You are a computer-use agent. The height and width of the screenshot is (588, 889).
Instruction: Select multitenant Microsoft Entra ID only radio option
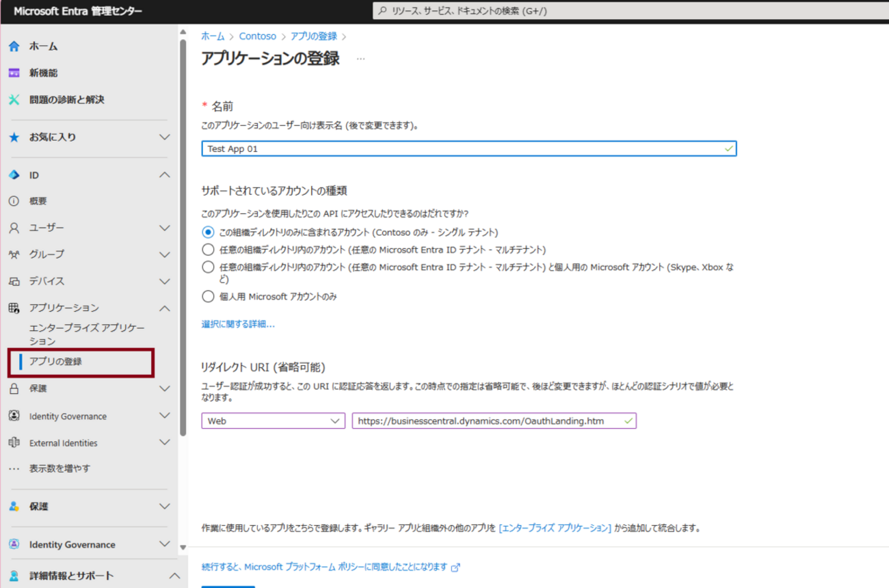208,250
